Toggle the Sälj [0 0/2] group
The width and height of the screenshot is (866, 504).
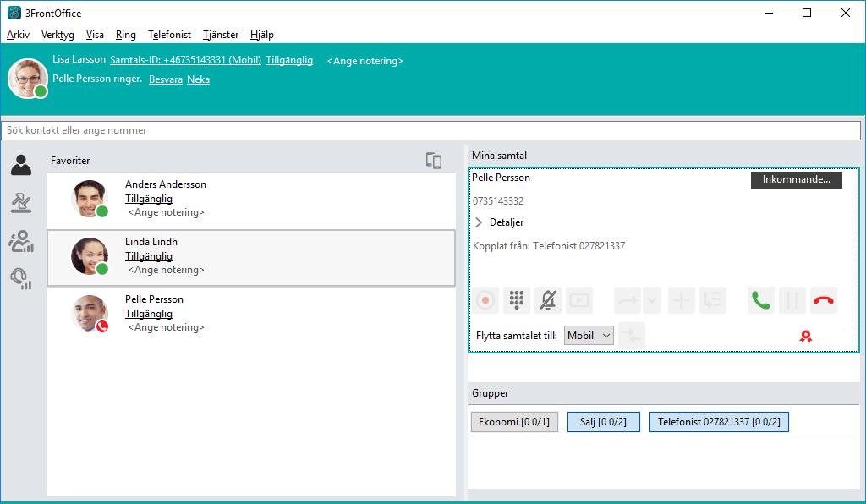[604, 422]
